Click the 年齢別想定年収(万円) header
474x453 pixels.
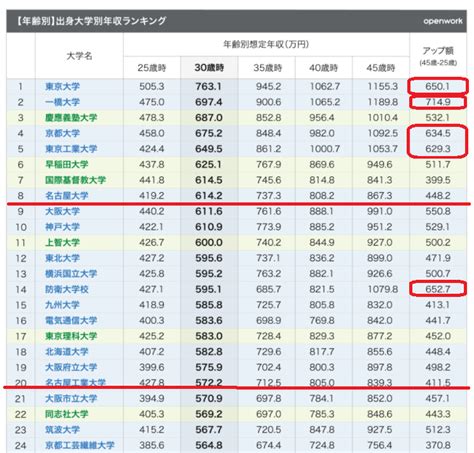coord(266,44)
